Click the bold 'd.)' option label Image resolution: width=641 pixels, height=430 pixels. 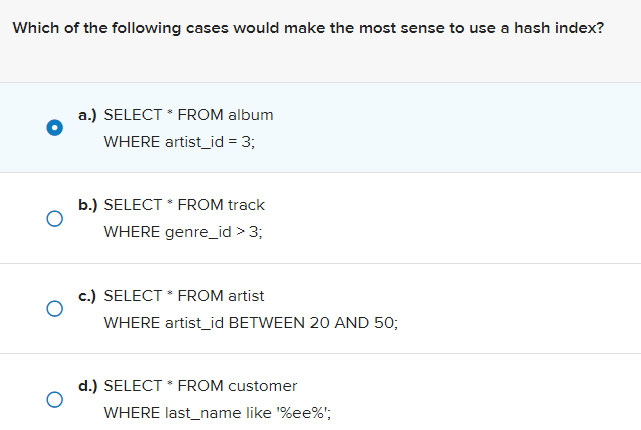tap(87, 386)
